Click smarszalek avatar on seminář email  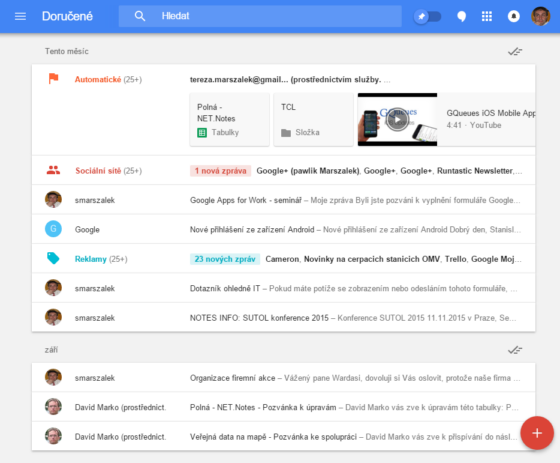pos(53,200)
